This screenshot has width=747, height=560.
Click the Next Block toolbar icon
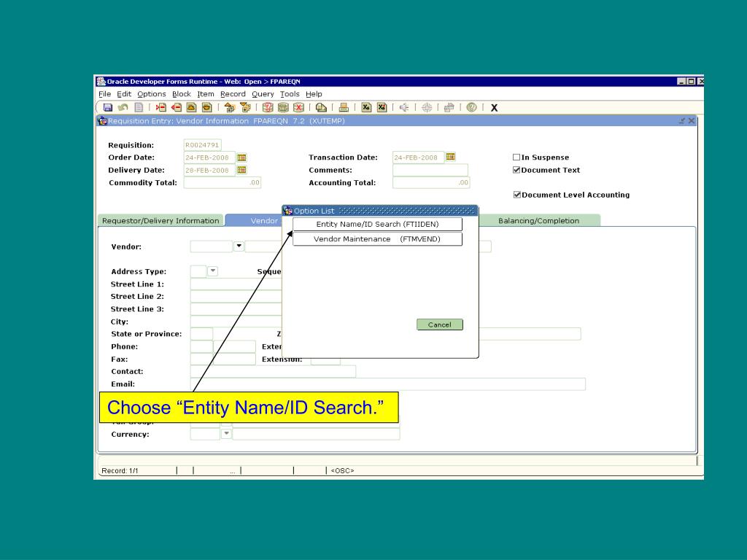[245, 108]
